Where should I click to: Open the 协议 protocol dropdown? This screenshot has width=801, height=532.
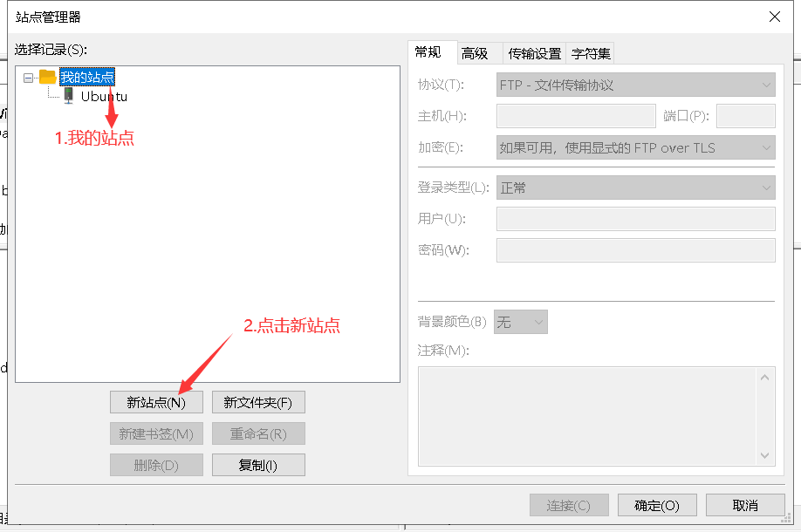(635, 85)
